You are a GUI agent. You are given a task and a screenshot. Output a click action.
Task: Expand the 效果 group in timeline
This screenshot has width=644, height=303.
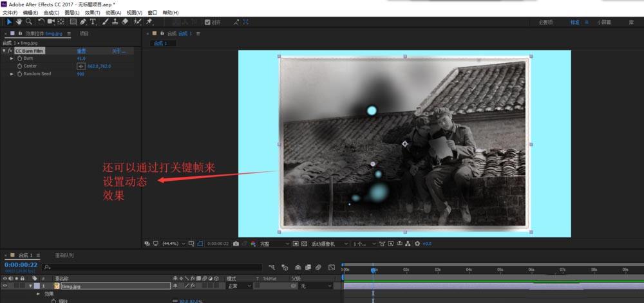[38, 293]
